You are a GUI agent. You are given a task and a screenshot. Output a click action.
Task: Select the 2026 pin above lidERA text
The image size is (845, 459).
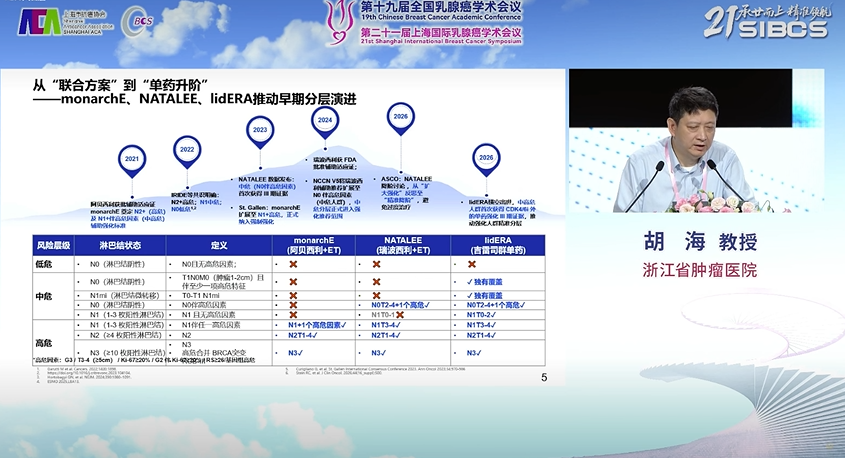(486, 159)
